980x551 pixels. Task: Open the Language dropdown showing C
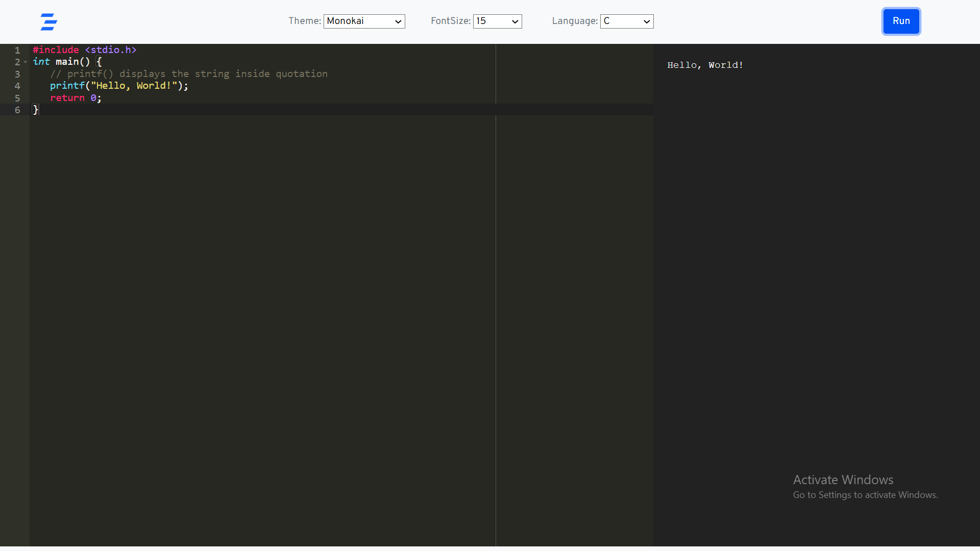coord(626,21)
